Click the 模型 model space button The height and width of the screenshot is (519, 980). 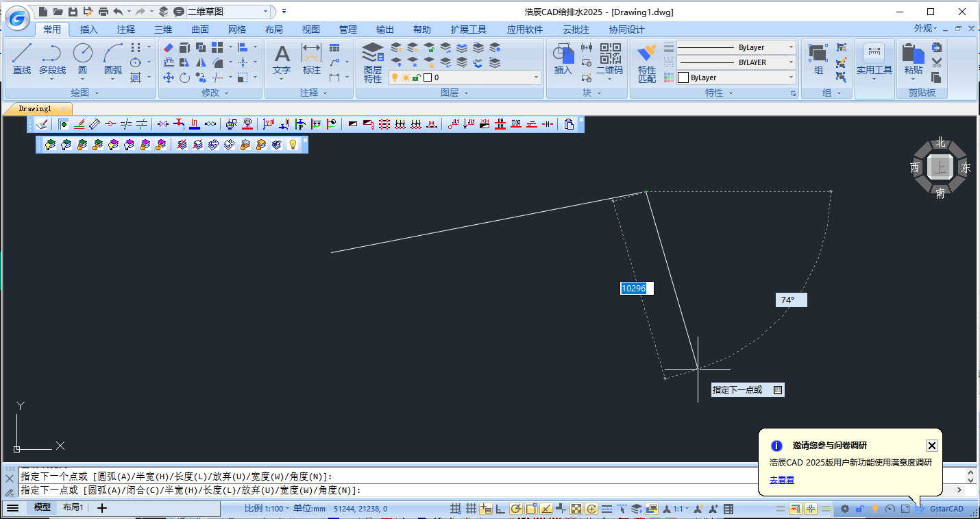coord(42,507)
